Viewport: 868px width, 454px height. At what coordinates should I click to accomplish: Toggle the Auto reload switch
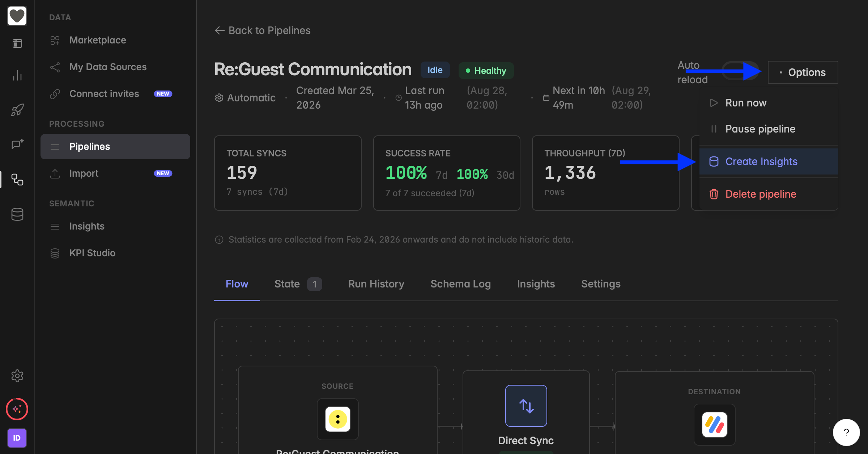(740, 71)
